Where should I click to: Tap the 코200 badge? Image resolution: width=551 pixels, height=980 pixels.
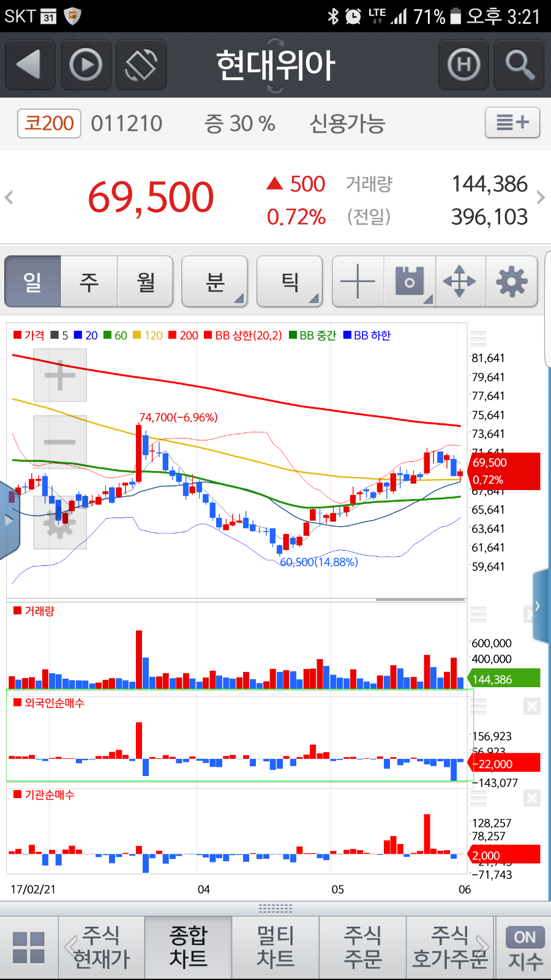(49, 123)
